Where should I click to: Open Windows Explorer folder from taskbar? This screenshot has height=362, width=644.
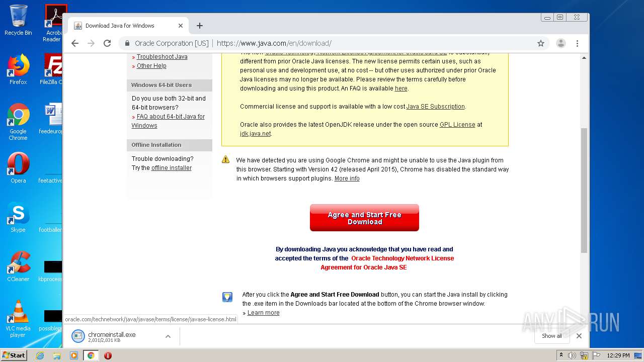pyautogui.click(x=57, y=355)
